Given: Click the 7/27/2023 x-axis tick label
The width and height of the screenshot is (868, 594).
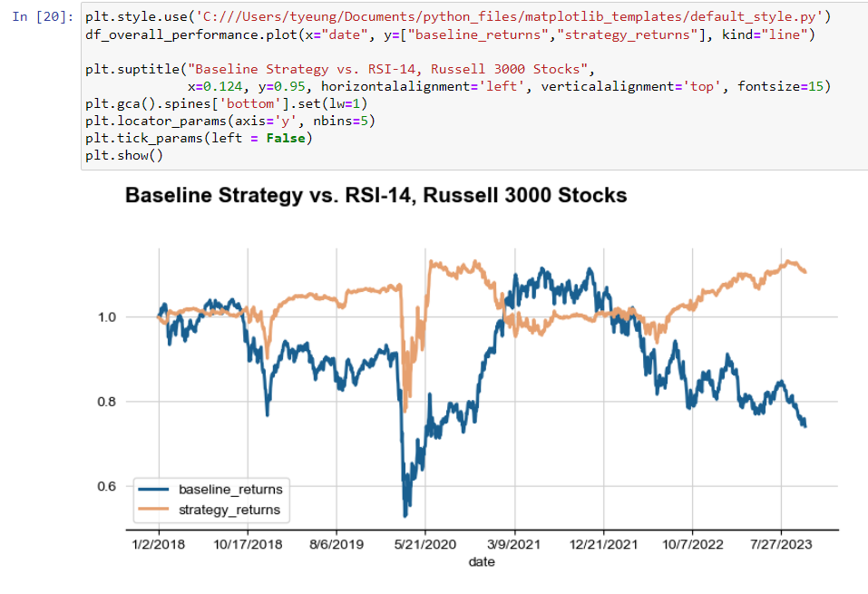Looking at the screenshot, I should pyautogui.click(x=782, y=545).
